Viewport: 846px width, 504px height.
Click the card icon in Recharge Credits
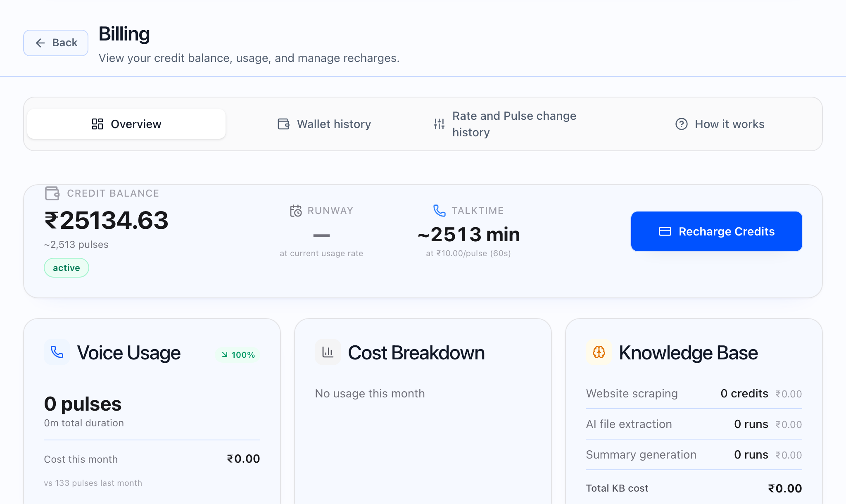[665, 231]
